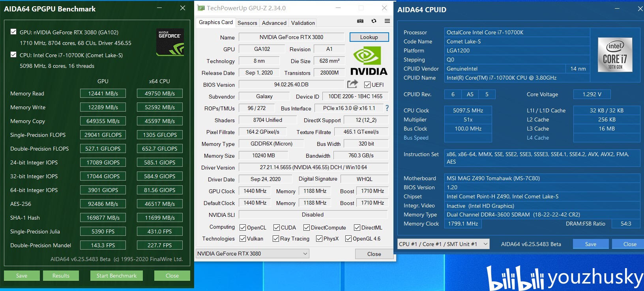644x291 pixels.
Task: Toggle the Vulkan checkbox
Action: pyautogui.click(x=243, y=239)
